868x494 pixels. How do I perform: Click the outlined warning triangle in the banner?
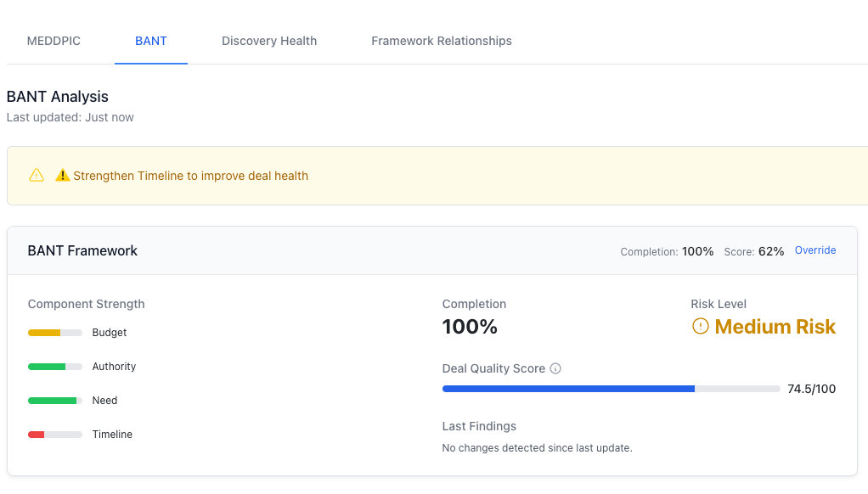(x=37, y=176)
